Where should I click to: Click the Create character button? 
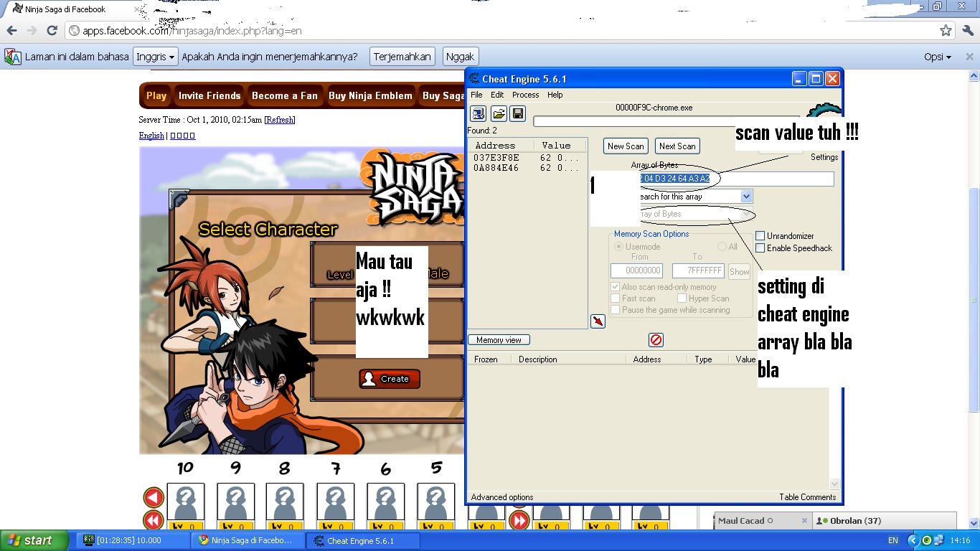[390, 379]
